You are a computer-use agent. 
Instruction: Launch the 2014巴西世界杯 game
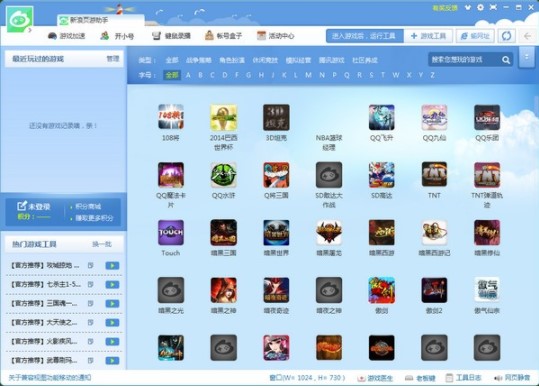[223, 117]
